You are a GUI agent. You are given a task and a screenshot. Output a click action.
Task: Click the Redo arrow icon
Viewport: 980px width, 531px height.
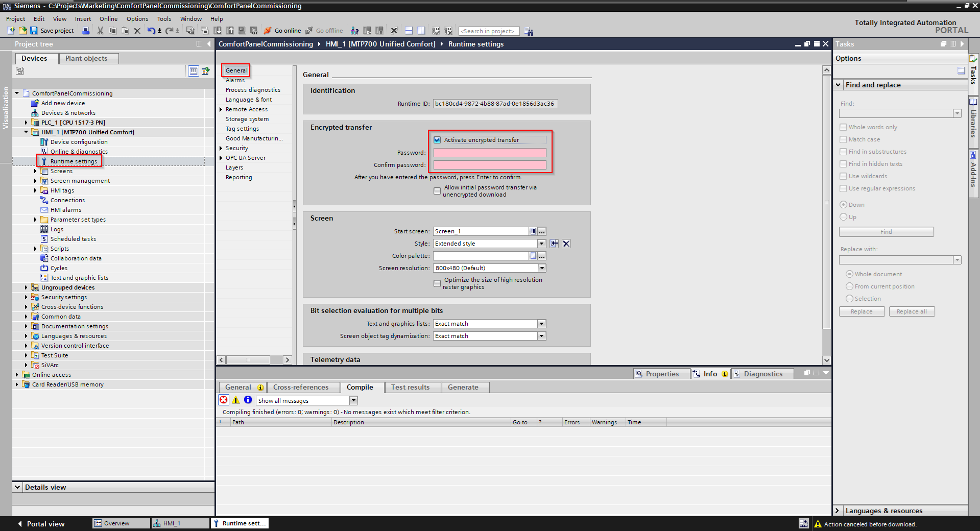click(169, 31)
